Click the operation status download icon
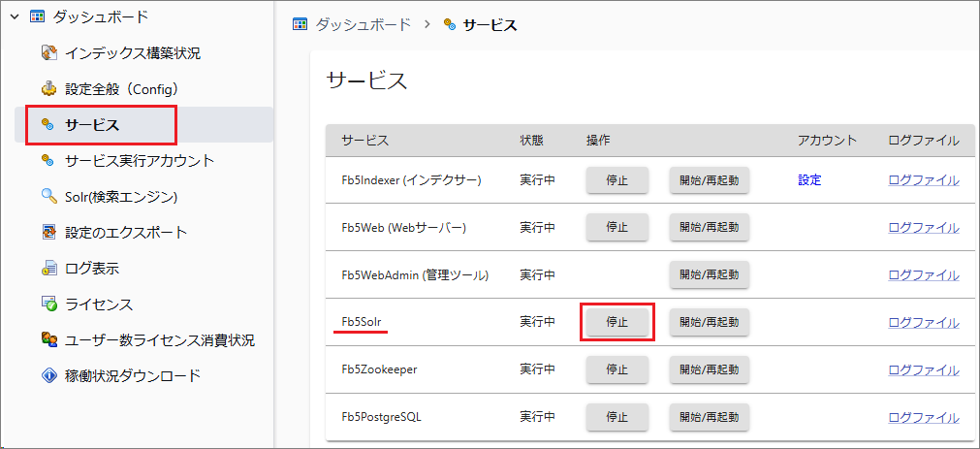The image size is (980, 449). point(49,375)
